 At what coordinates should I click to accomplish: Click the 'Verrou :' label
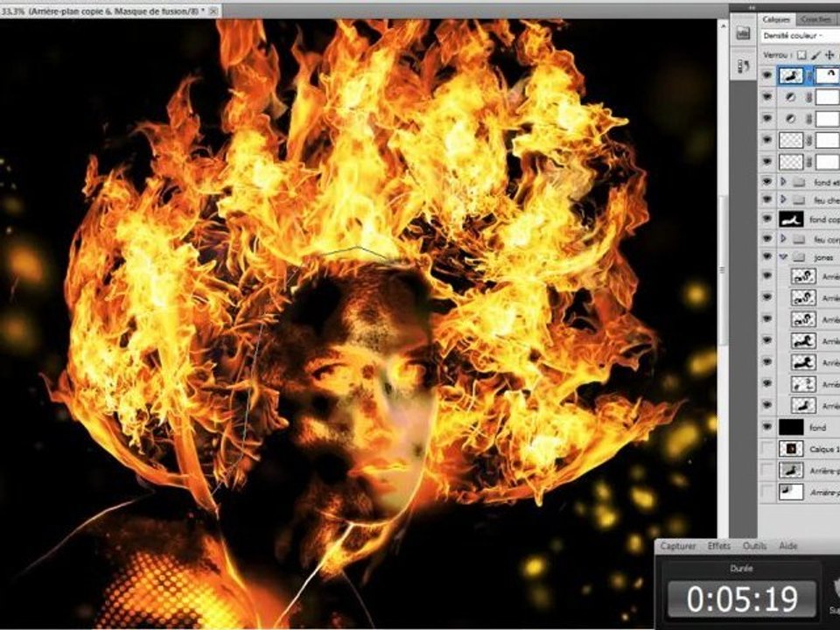[x=776, y=55]
